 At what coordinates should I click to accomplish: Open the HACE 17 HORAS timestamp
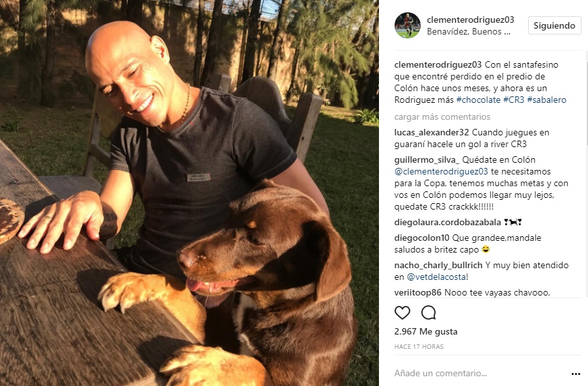point(419,347)
